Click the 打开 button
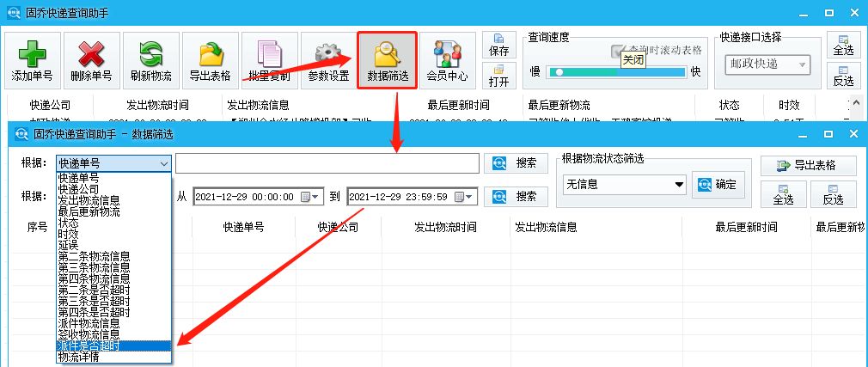 (x=498, y=76)
